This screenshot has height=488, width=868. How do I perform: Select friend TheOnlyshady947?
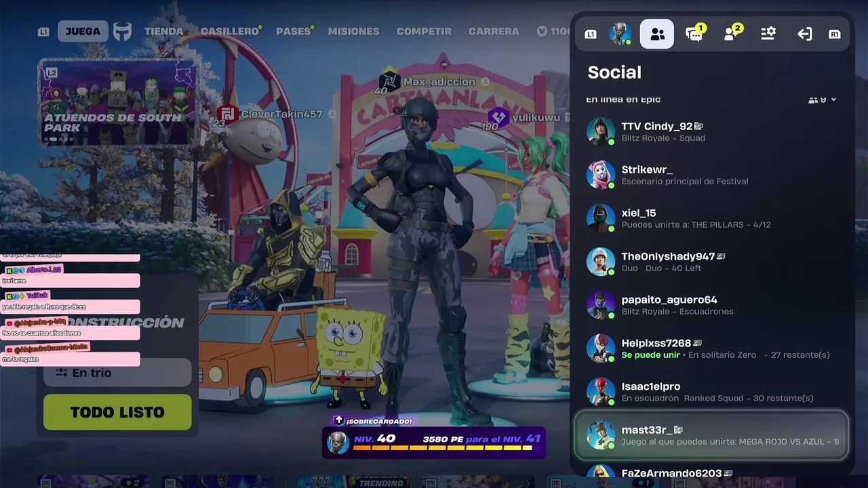coord(711,262)
